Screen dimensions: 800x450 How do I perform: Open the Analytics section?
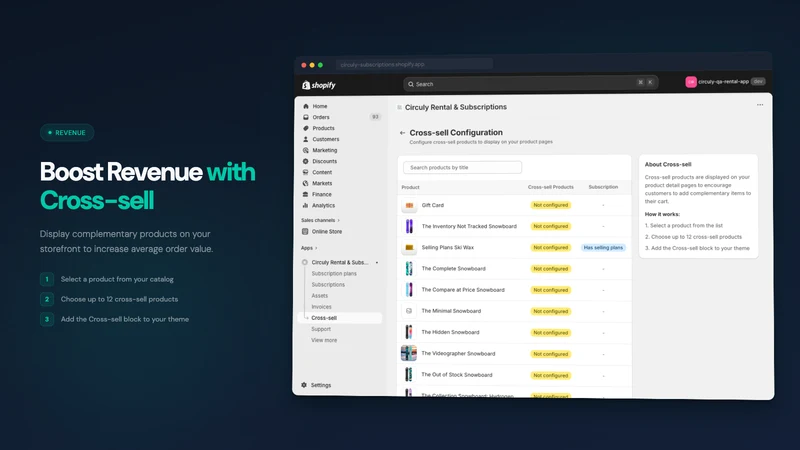[x=323, y=206]
